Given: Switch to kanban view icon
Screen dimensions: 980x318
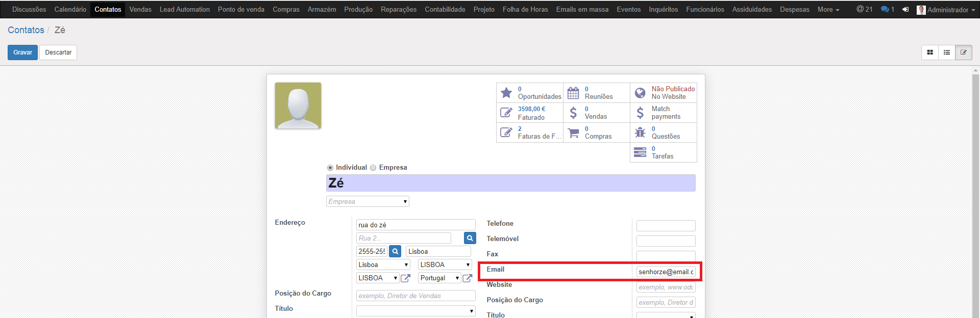Looking at the screenshot, I should point(930,52).
